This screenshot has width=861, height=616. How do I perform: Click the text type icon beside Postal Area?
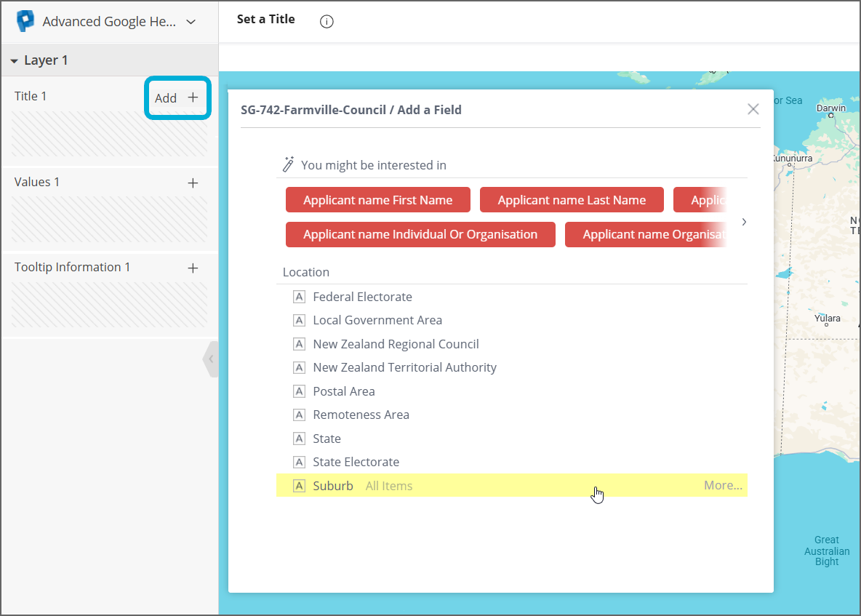coord(299,391)
